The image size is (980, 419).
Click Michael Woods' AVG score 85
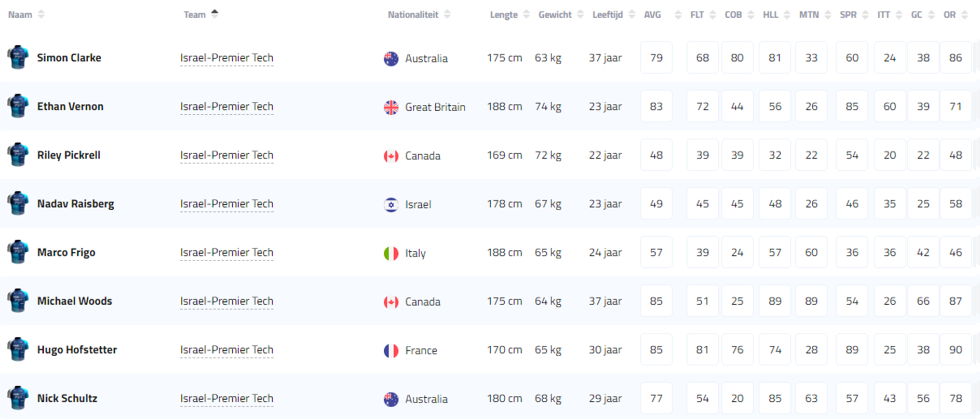(x=656, y=301)
